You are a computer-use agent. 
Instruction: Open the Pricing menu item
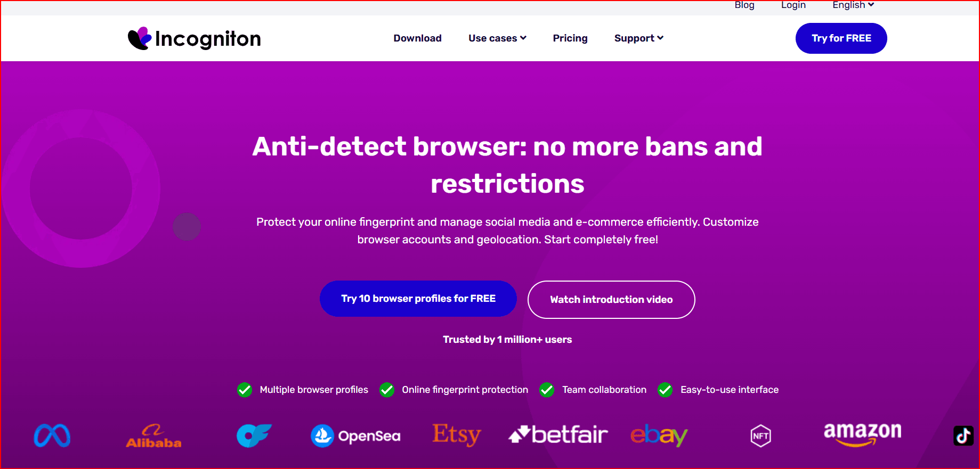point(570,38)
